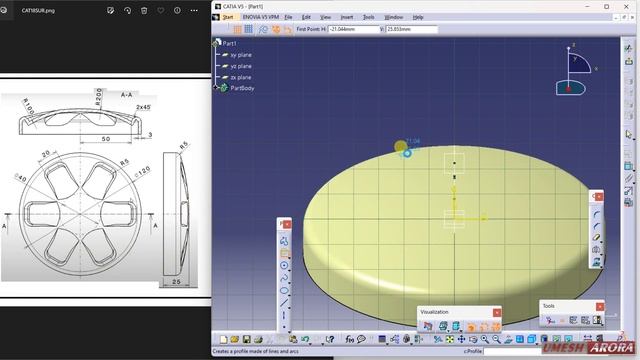This screenshot has width=640, height=360.
Task: Click the Fit All In icon
Action: tap(449, 339)
